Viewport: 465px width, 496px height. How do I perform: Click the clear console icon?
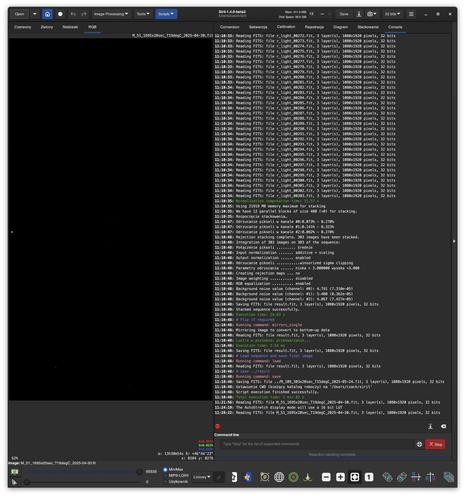pyautogui.click(x=443, y=426)
